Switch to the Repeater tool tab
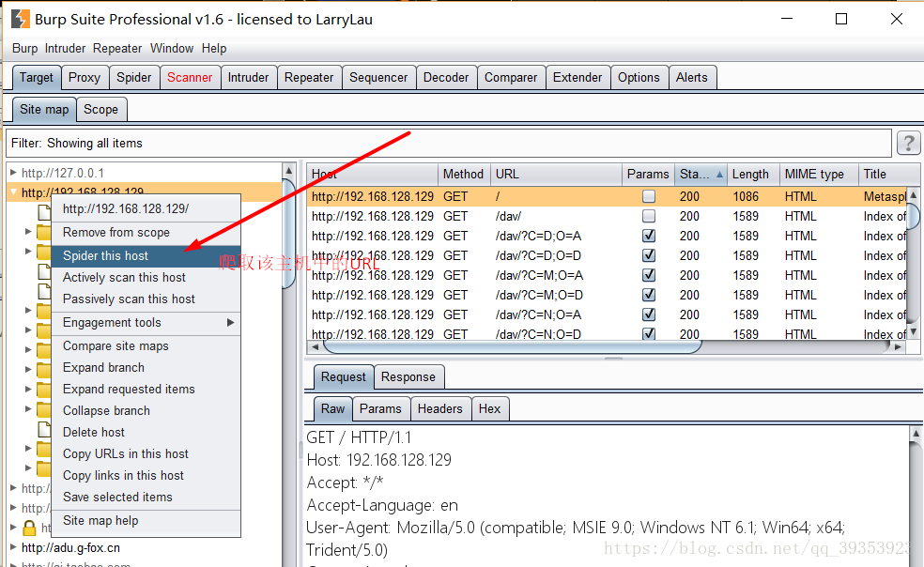Viewport: 924px width, 567px height. click(309, 77)
